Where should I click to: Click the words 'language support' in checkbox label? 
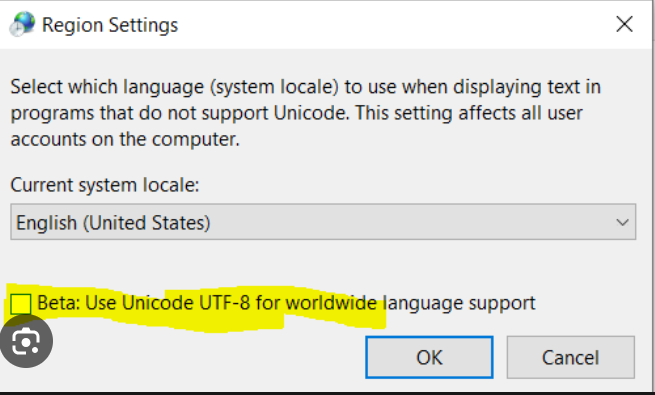point(459,304)
